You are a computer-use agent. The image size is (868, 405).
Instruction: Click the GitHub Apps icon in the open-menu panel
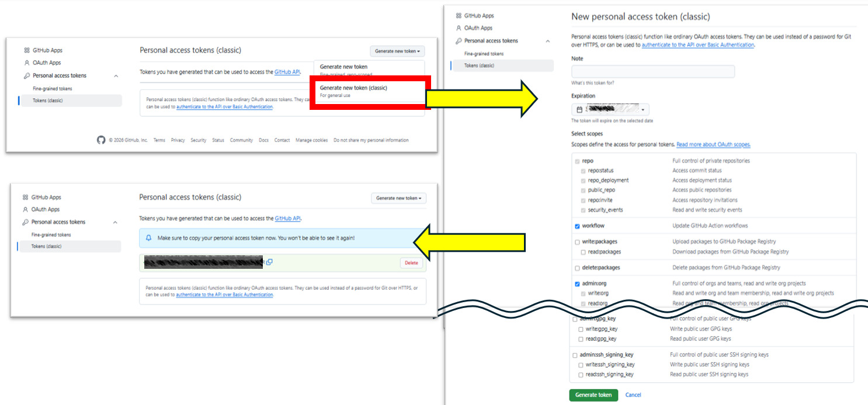pyautogui.click(x=27, y=50)
